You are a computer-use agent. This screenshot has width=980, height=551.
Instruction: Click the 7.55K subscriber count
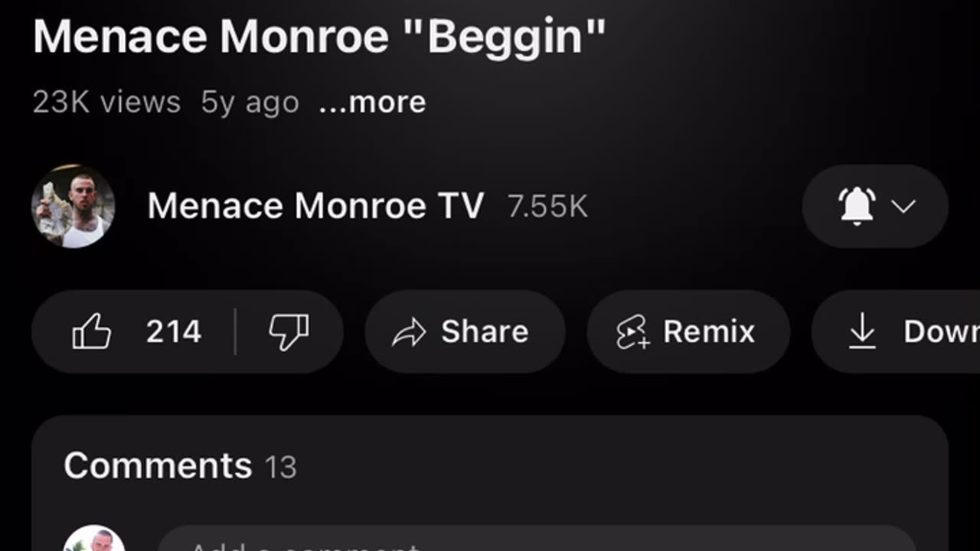[x=547, y=207]
